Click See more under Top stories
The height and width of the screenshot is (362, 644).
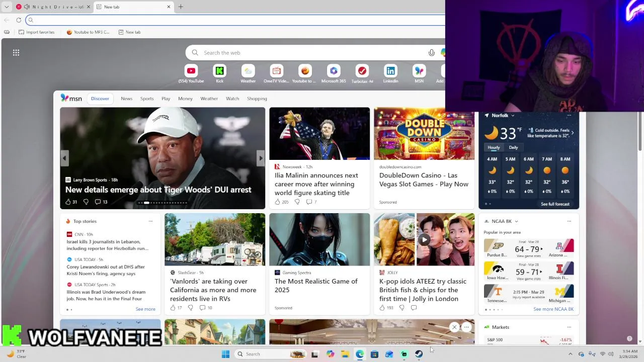coord(145,309)
